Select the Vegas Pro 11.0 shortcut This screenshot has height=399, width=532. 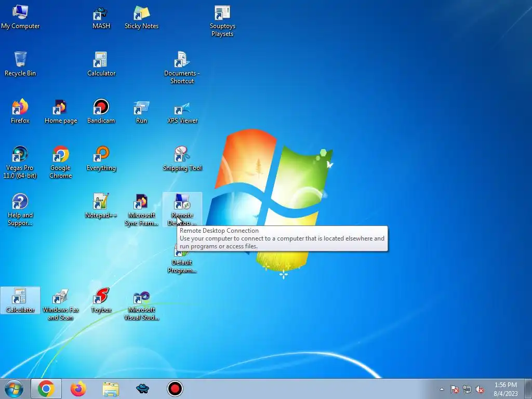pyautogui.click(x=20, y=162)
